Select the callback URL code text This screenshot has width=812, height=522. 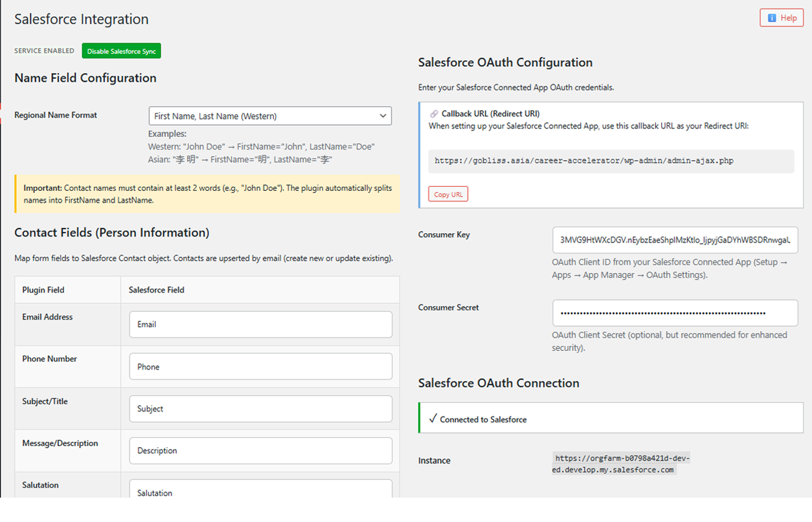[584, 161]
